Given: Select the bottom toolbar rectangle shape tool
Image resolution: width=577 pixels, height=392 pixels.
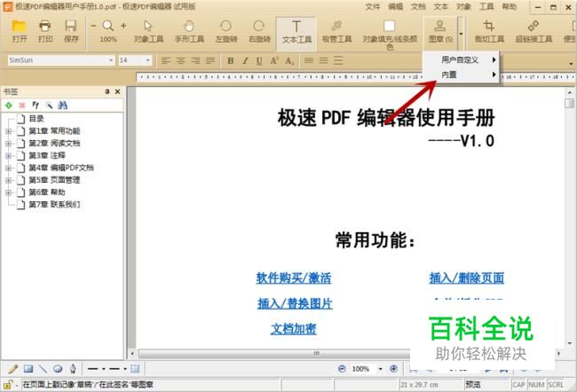Looking at the screenshot, I should [28, 368].
